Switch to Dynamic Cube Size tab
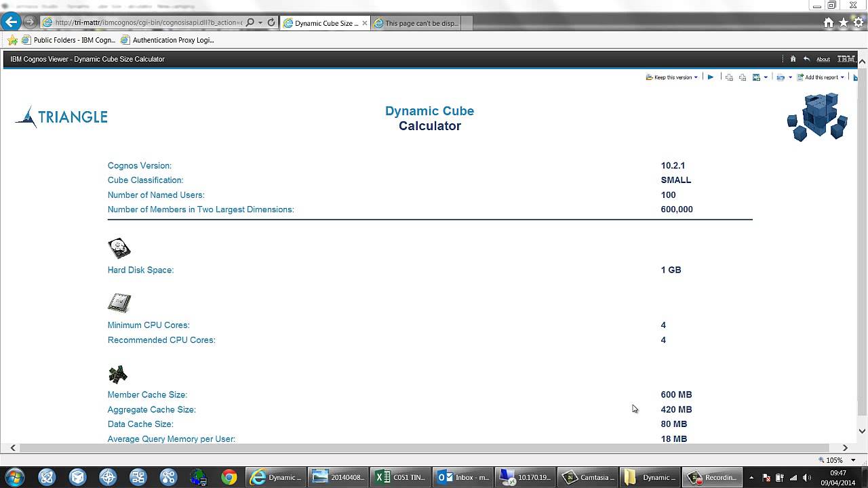 [x=326, y=23]
